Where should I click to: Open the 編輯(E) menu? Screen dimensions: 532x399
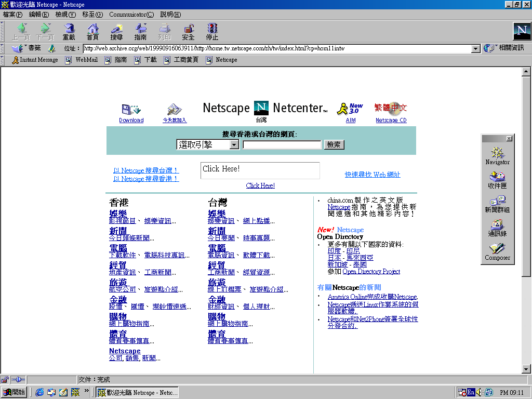tap(39, 15)
